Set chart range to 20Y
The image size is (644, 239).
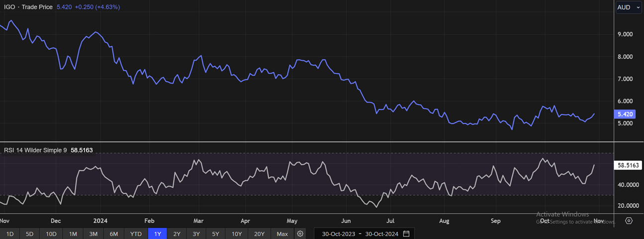(260, 234)
